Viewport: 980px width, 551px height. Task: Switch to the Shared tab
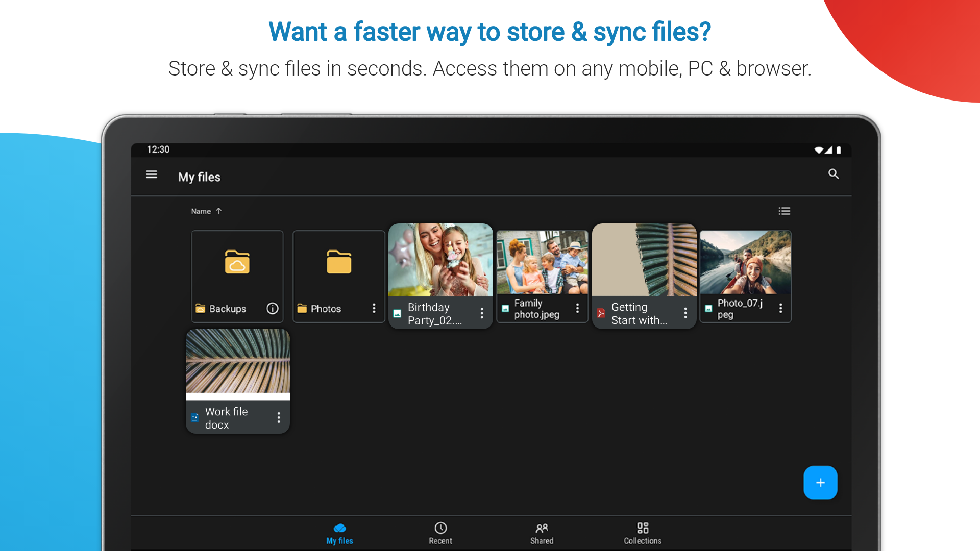542,533
